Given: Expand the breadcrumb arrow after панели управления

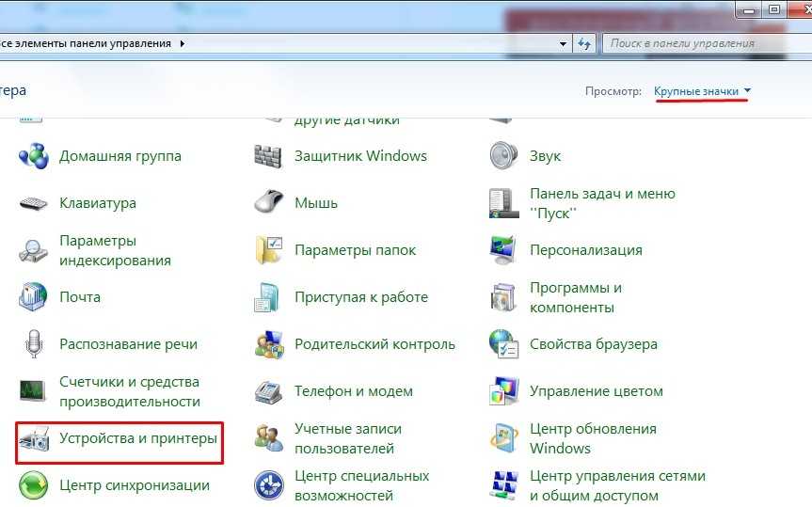Looking at the screenshot, I should [x=182, y=43].
